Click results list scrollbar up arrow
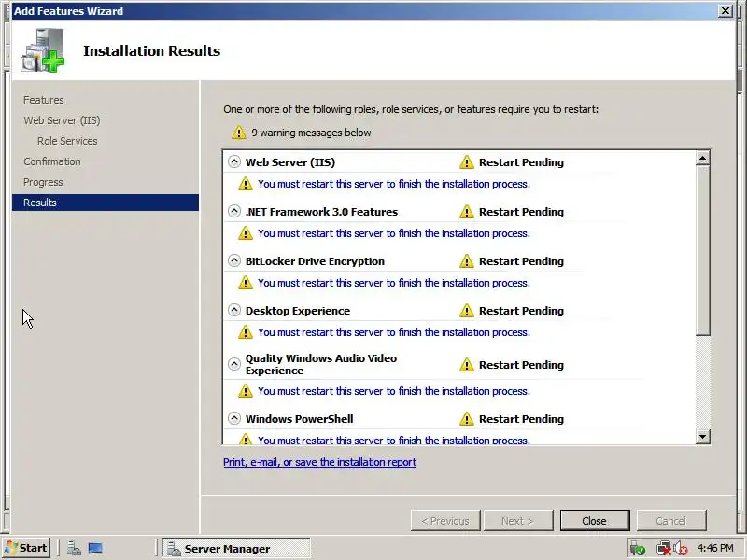747x560 pixels. coord(703,158)
